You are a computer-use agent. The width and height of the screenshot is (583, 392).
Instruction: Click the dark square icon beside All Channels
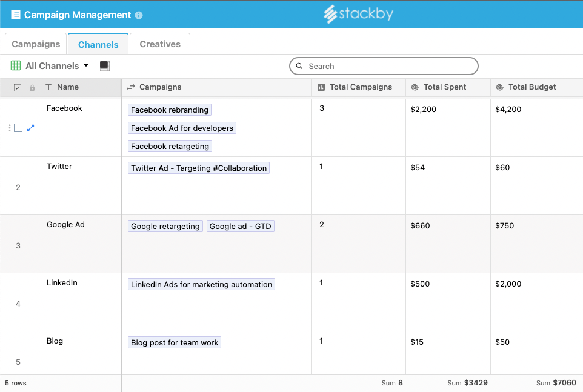click(x=104, y=66)
